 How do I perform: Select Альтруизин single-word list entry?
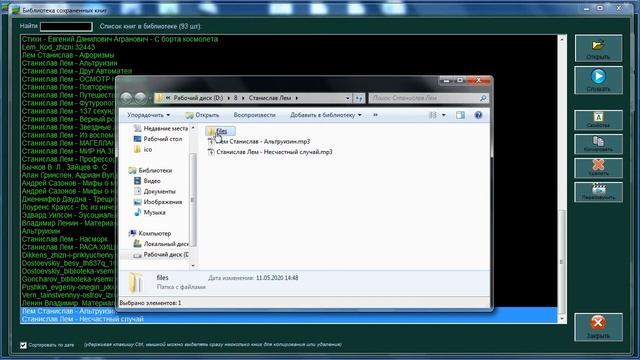pos(41,231)
